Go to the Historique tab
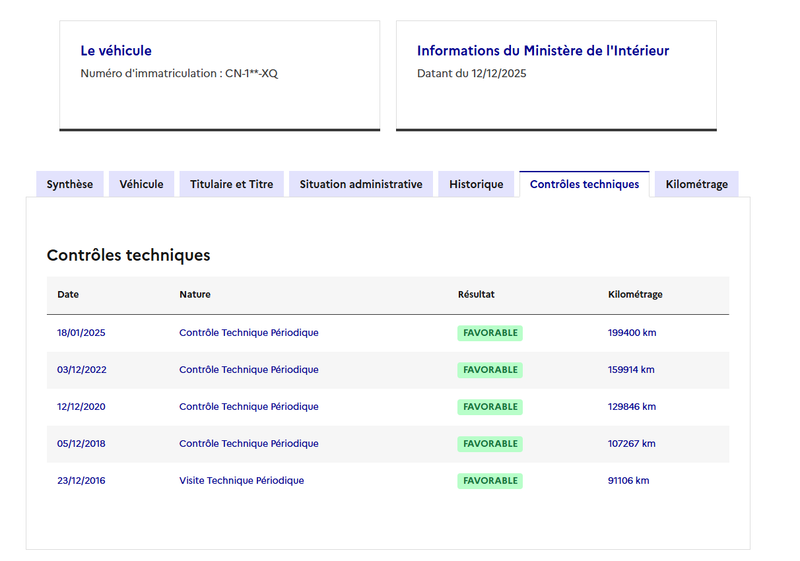Viewport: 800px width, 561px height. tap(476, 184)
